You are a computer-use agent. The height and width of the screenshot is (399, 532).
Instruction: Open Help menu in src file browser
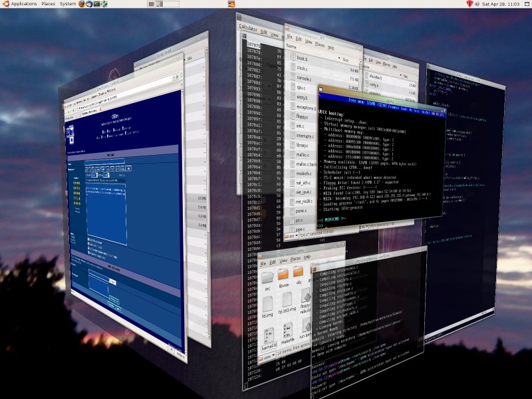331,48
